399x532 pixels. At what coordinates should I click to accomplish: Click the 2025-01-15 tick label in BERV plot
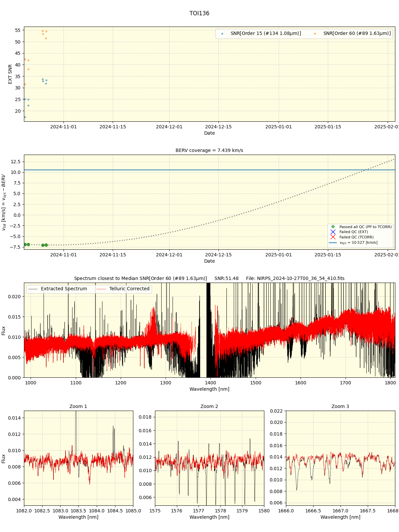[328, 255]
